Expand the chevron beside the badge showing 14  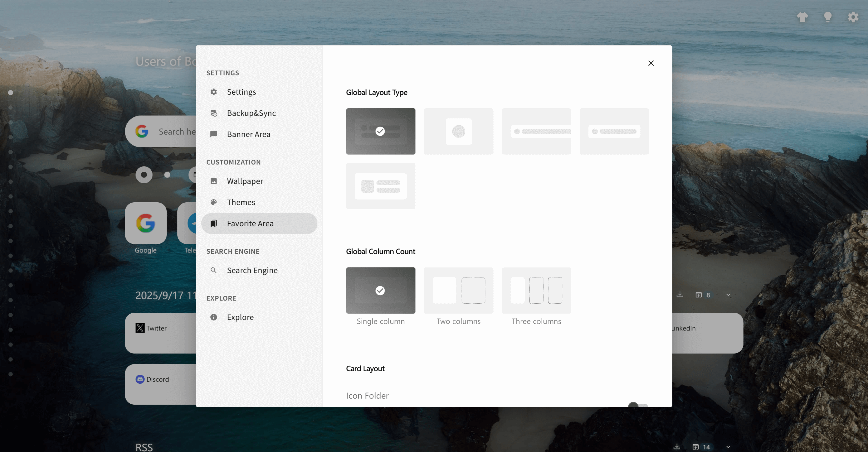(x=729, y=447)
